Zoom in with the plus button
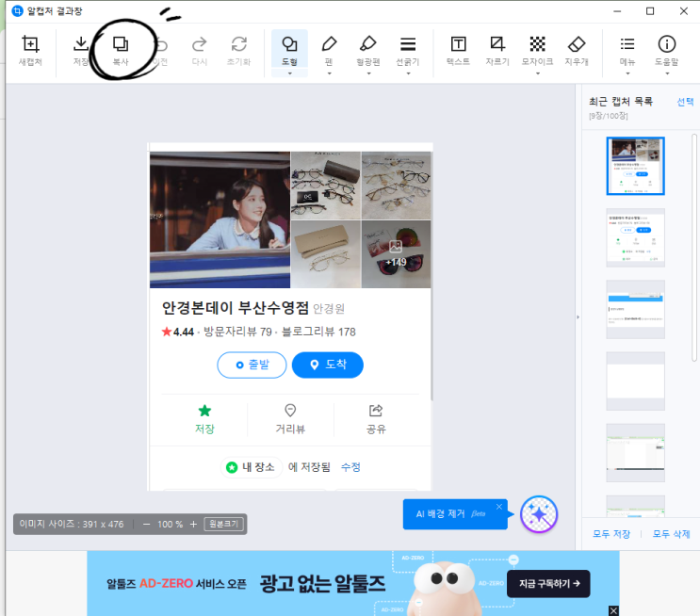700x616 pixels. pyautogui.click(x=193, y=524)
